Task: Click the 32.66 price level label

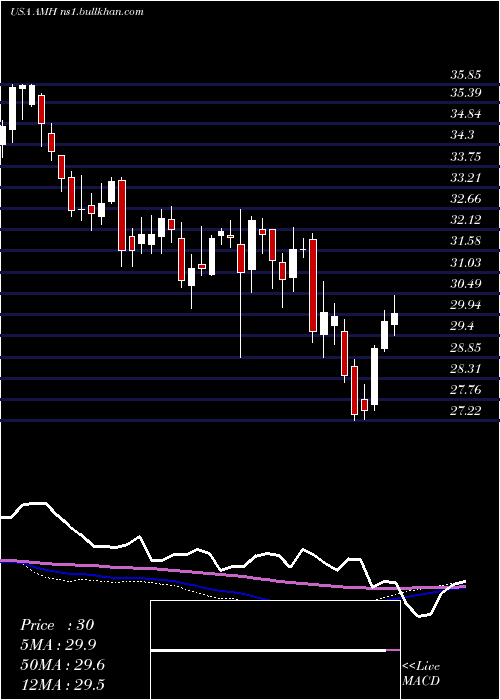Action: [x=465, y=199]
